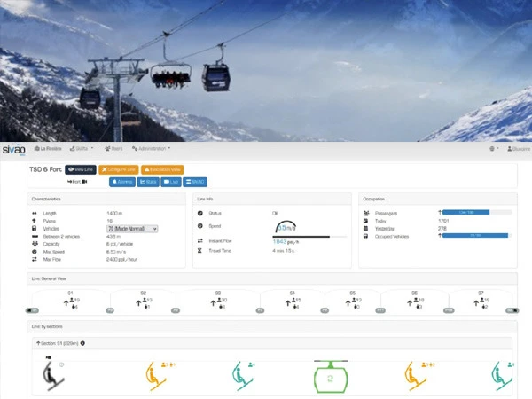Open the Vehicles mode select box
532x399 pixels.
132,229
